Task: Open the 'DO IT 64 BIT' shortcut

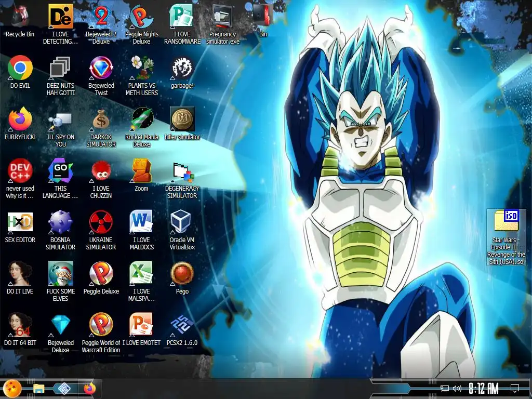Action: (x=20, y=329)
